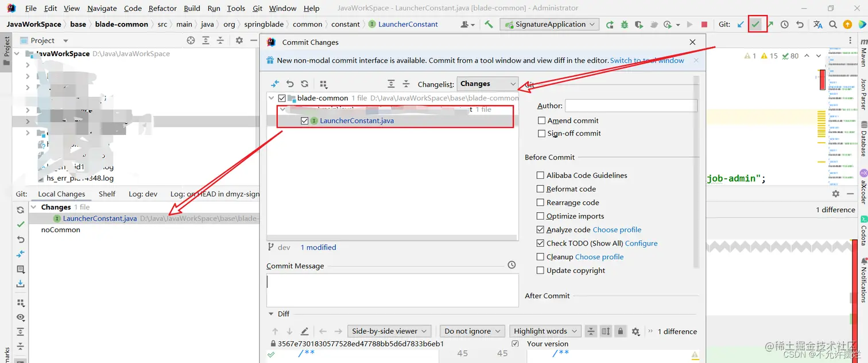This screenshot has height=363, width=868.
Task: Open Do not ignore dropdown
Action: click(472, 331)
